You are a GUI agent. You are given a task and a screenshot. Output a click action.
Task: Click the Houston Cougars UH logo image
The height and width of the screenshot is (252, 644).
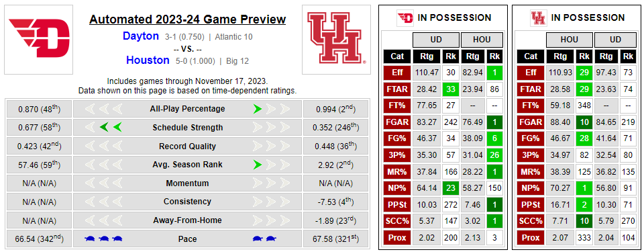[x=336, y=40]
